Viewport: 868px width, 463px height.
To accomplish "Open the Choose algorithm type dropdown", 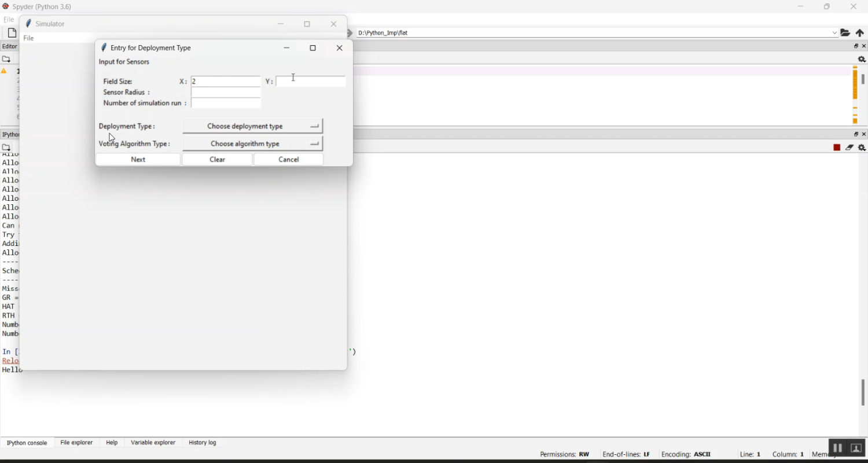I will 253,144.
